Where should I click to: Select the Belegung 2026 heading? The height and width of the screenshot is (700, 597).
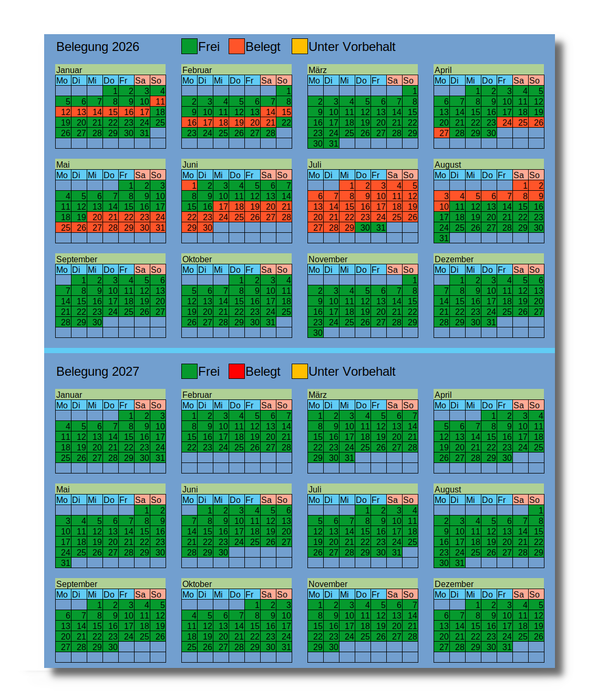click(x=98, y=47)
